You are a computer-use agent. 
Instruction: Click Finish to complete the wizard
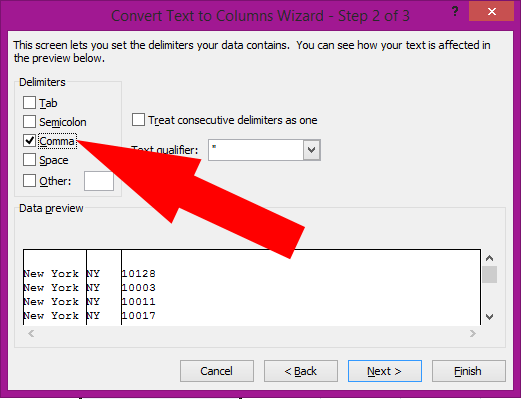click(x=469, y=371)
